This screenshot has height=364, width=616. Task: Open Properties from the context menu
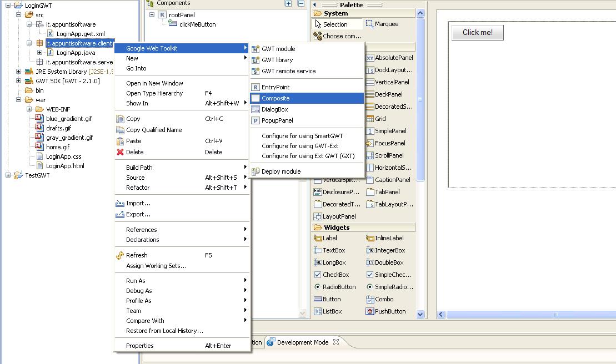click(182, 346)
